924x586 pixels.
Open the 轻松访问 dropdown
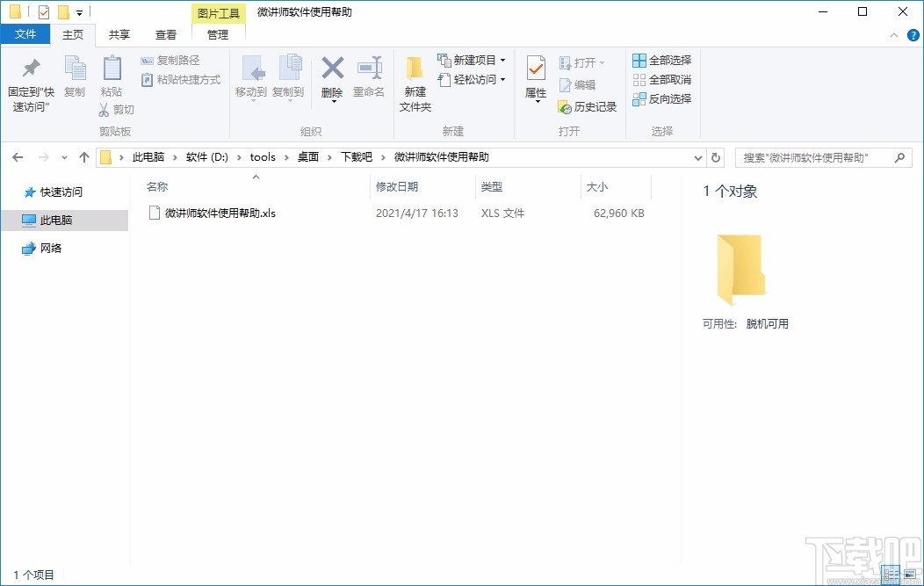[x=471, y=79]
